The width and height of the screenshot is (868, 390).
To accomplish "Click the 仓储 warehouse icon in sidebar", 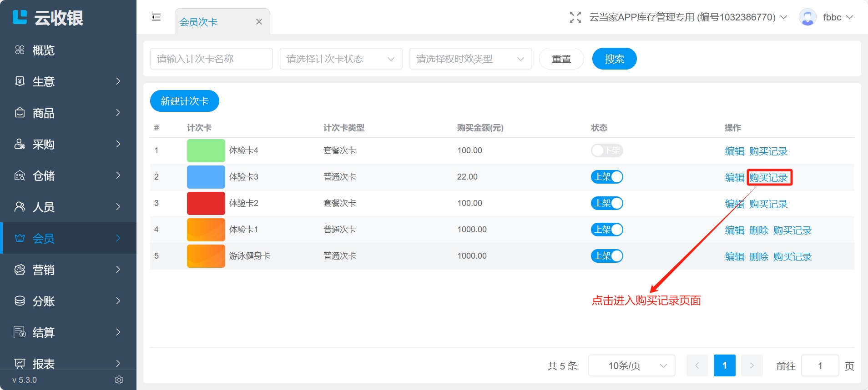I will click(x=20, y=175).
